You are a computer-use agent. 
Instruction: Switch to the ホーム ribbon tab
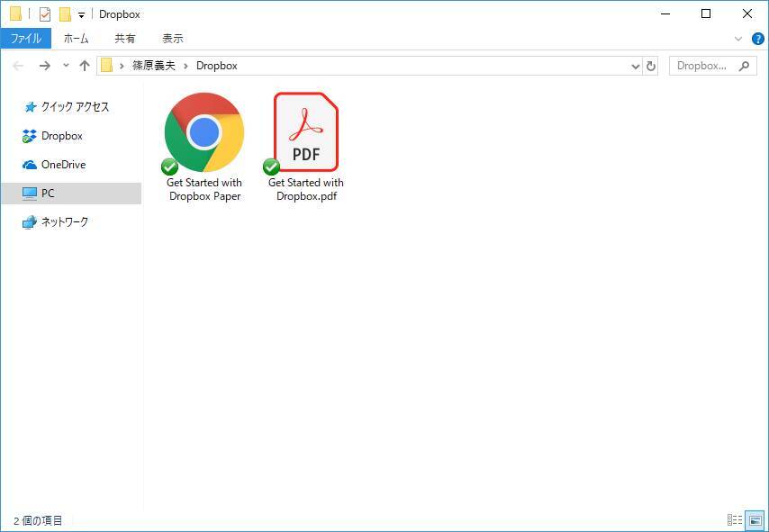click(x=76, y=38)
